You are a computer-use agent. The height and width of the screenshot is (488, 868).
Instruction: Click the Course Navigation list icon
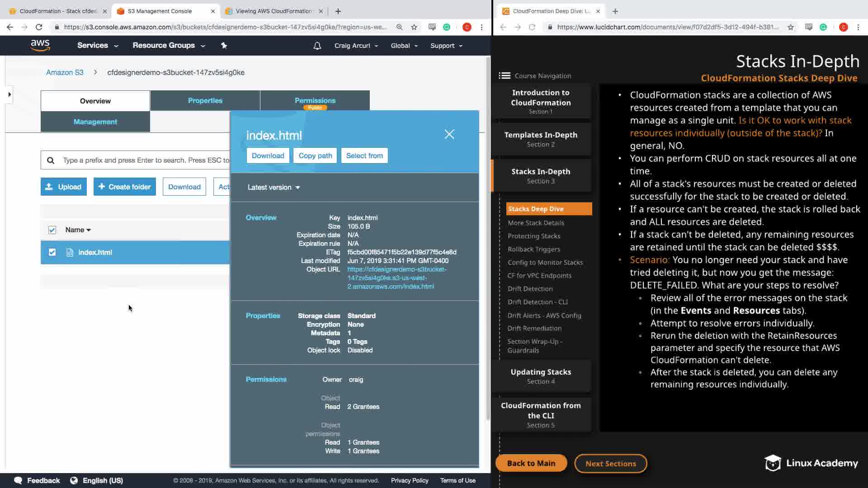(x=505, y=76)
